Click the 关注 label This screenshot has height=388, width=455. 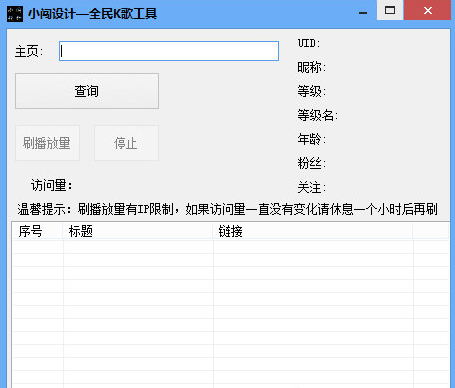click(312, 187)
